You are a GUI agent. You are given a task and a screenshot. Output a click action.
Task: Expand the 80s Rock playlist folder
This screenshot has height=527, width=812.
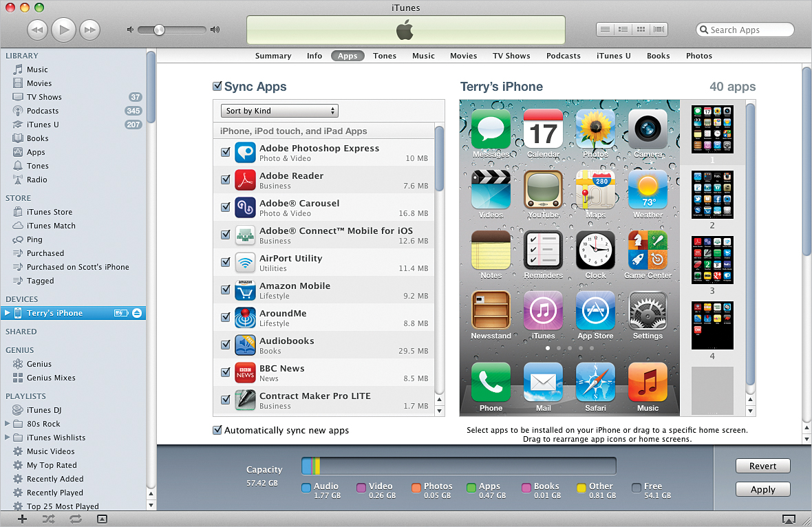point(8,423)
